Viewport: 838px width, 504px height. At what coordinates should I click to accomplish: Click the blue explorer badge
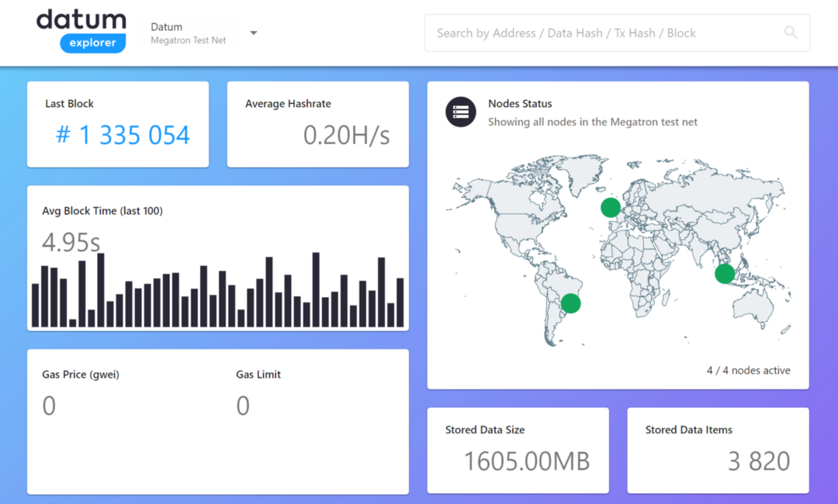[x=93, y=43]
